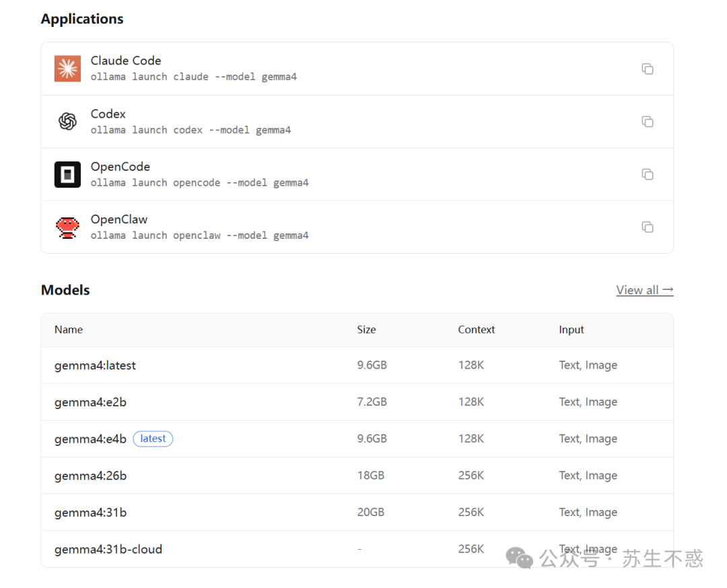Click the 128K context of gemma4:e2b

pos(471,402)
